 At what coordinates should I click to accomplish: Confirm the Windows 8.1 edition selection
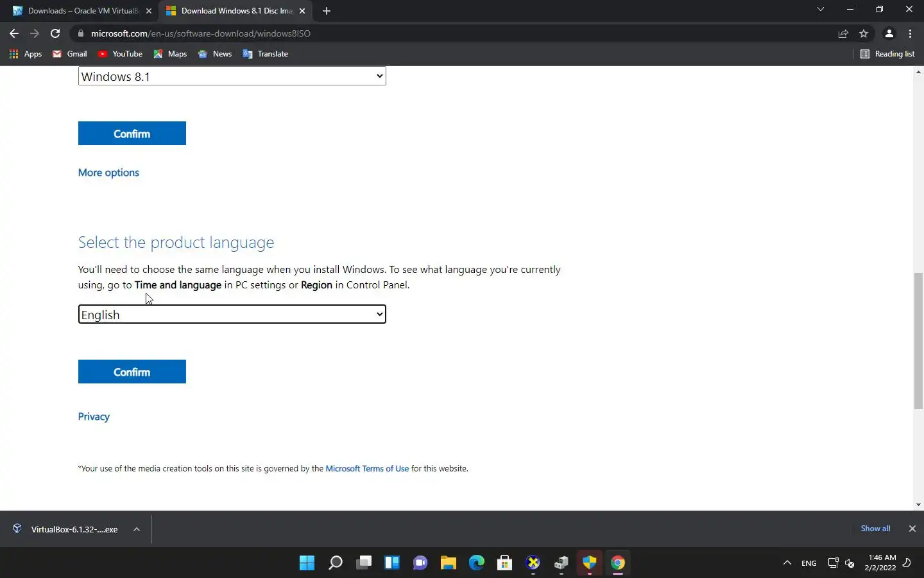click(x=132, y=134)
